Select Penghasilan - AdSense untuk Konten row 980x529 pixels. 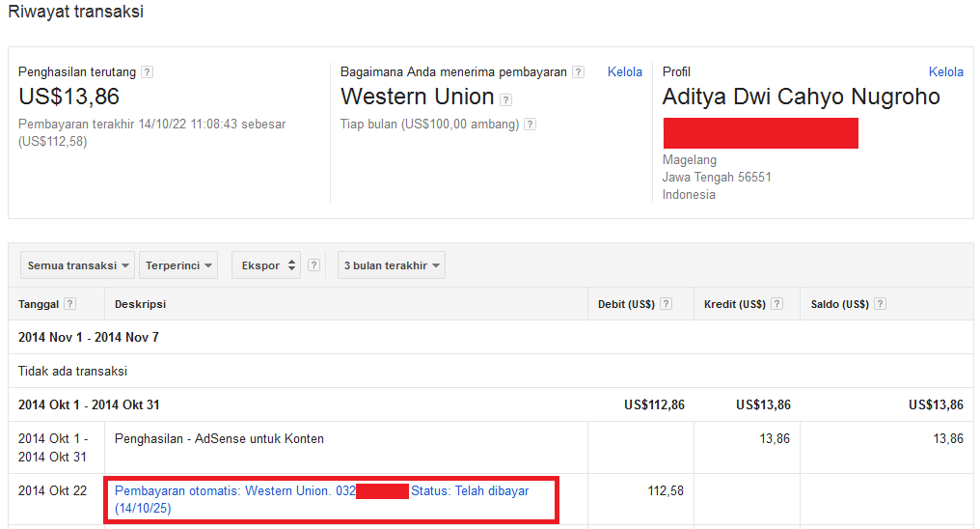(491, 447)
